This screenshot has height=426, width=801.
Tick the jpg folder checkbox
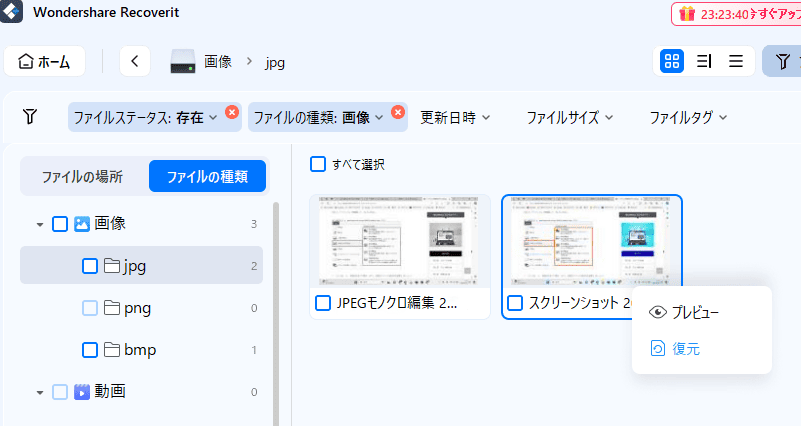coord(90,266)
